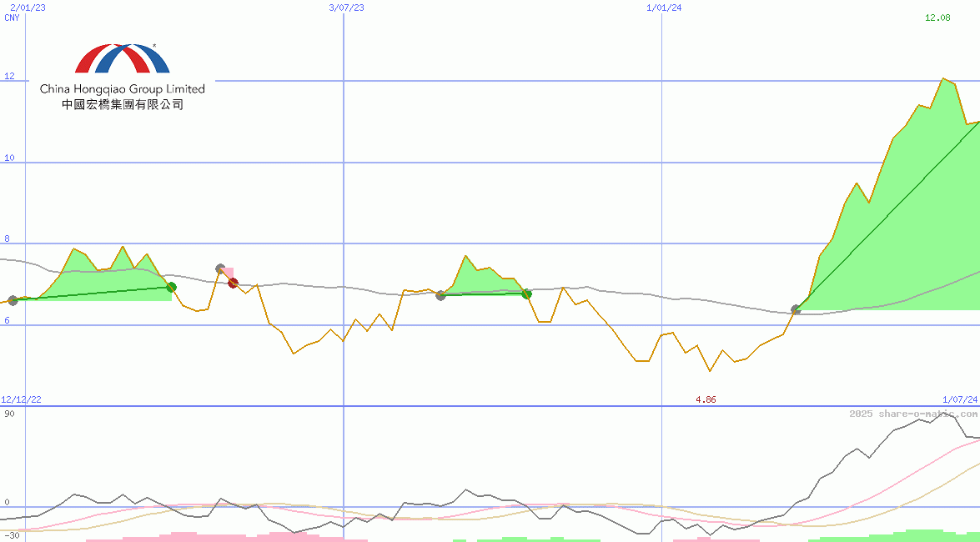980x542 pixels.
Task: Select the first green trade-entry dot
Action: tap(14, 299)
